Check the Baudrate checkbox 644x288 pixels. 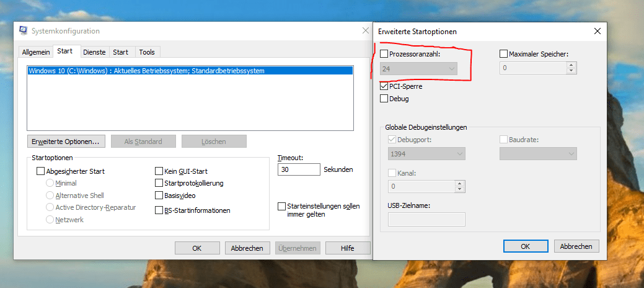click(503, 140)
